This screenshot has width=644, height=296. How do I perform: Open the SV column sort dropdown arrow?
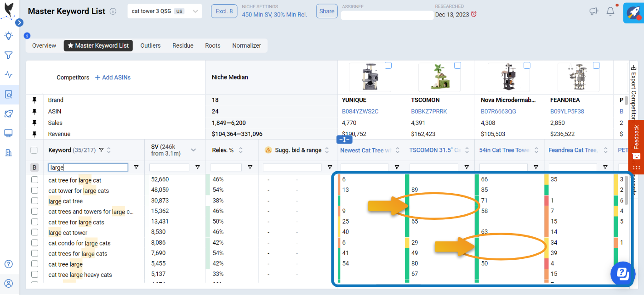[x=193, y=150]
